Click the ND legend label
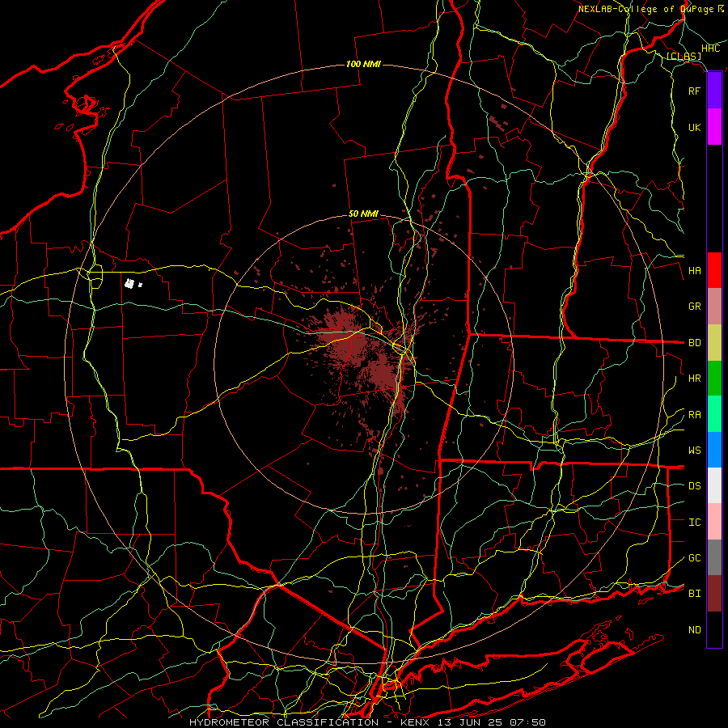The width and height of the screenshot is (728, 728). tap(694, 630)
